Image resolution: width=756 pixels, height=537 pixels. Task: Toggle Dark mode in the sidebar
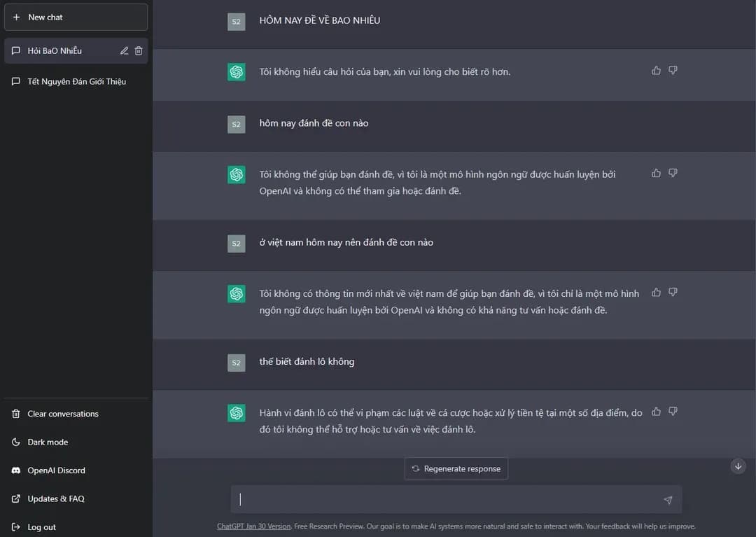48,442
